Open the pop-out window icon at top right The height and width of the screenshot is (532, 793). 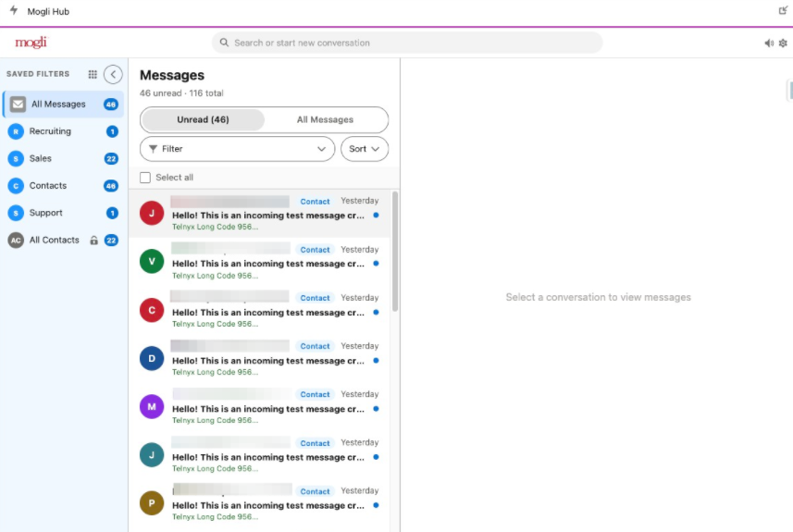coord(783,10)
